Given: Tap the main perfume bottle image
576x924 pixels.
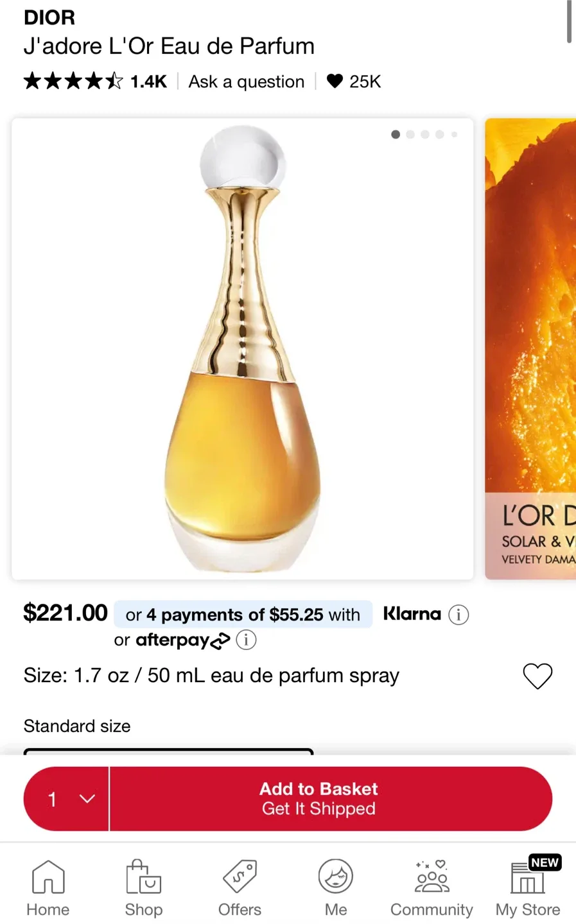Looking at the screenshot, I should [x=243, y=350].
